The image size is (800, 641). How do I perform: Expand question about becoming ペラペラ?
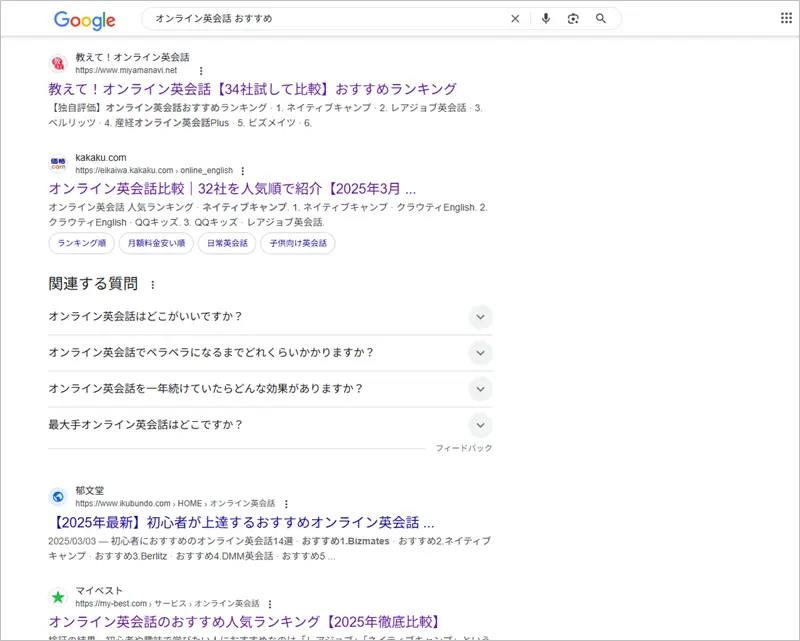coord(480,353)
